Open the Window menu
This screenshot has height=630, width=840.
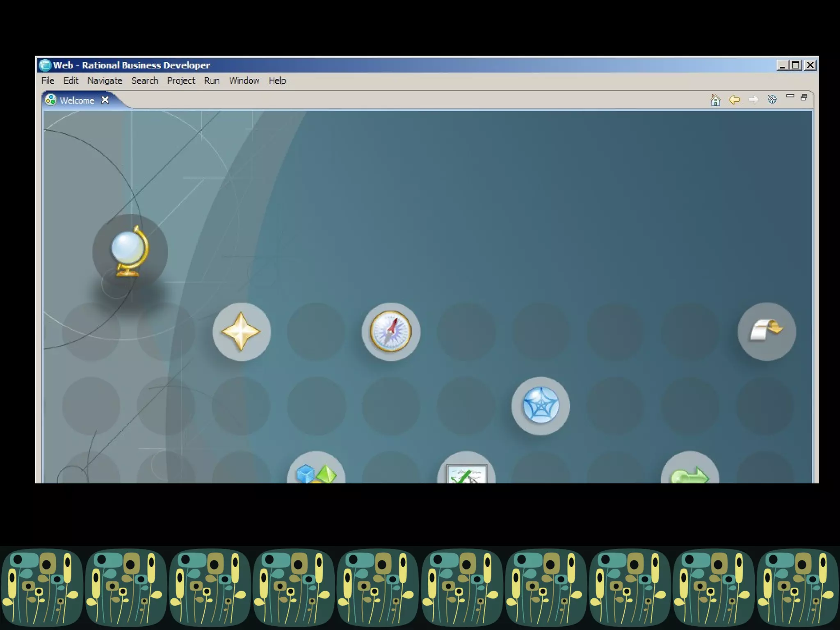coord(244,81)
